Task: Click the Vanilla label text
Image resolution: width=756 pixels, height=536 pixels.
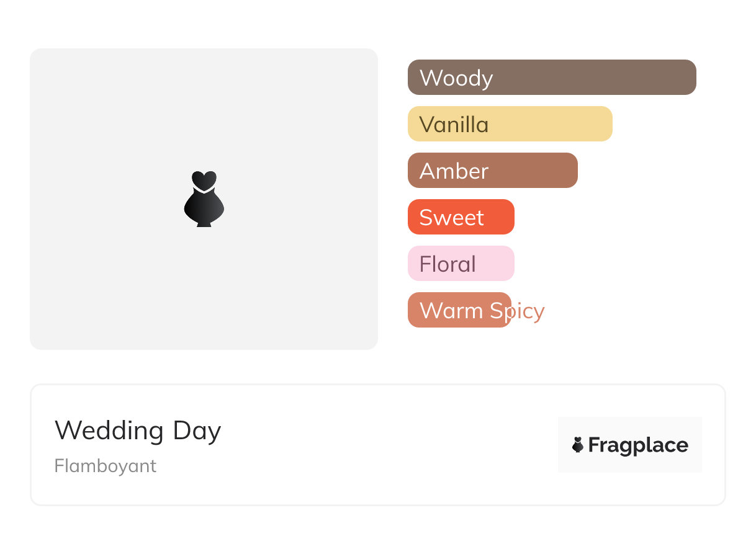Action: point(454,125)
